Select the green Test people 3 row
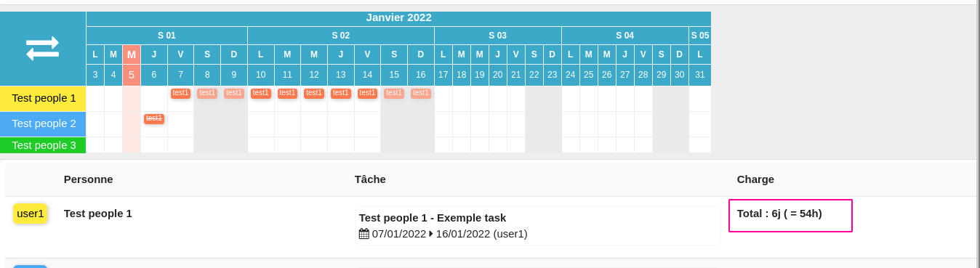Viewport: 980px width, 268px height. point(44,145)
